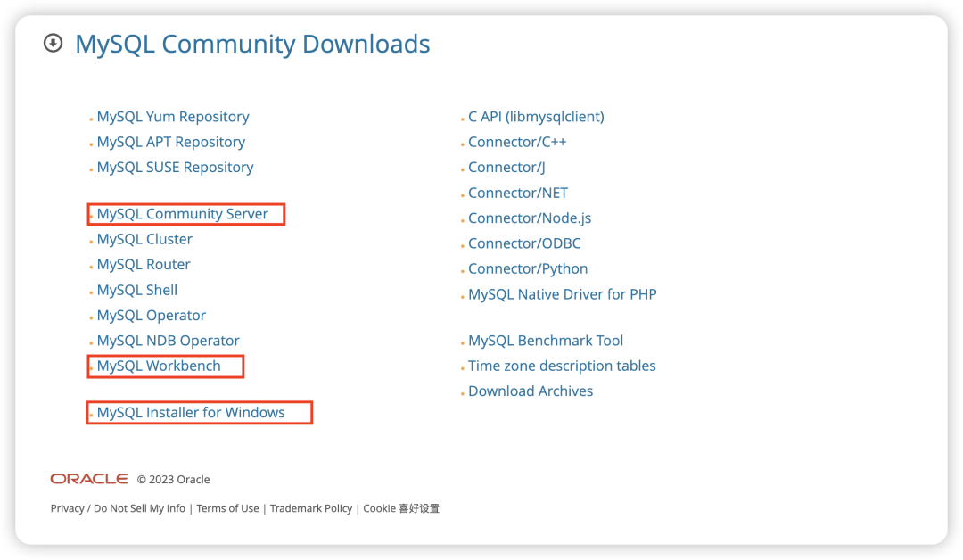The image size is (963, 560).
Task: Go to MySQL Community Server downloads
Action: click(x=183, y=214)
